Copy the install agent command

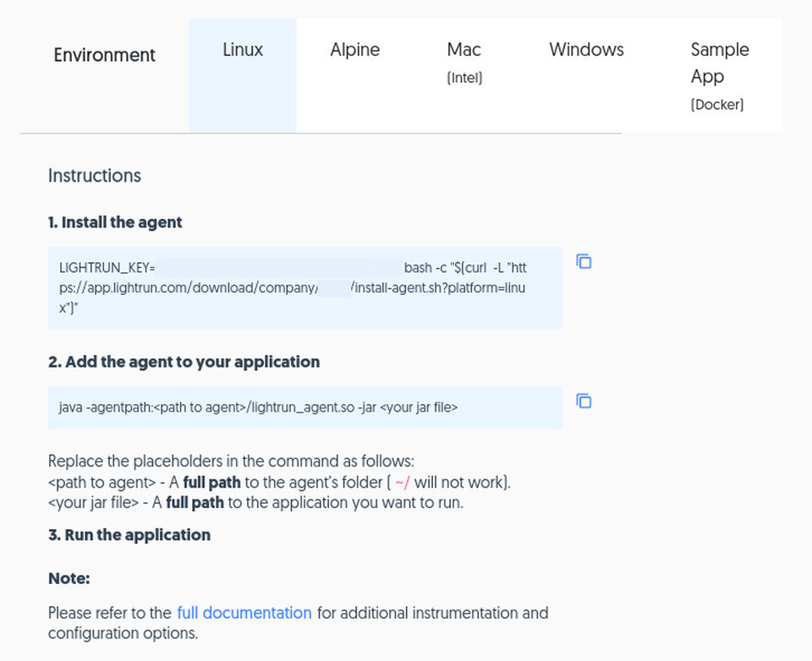[x=584, y=261]
